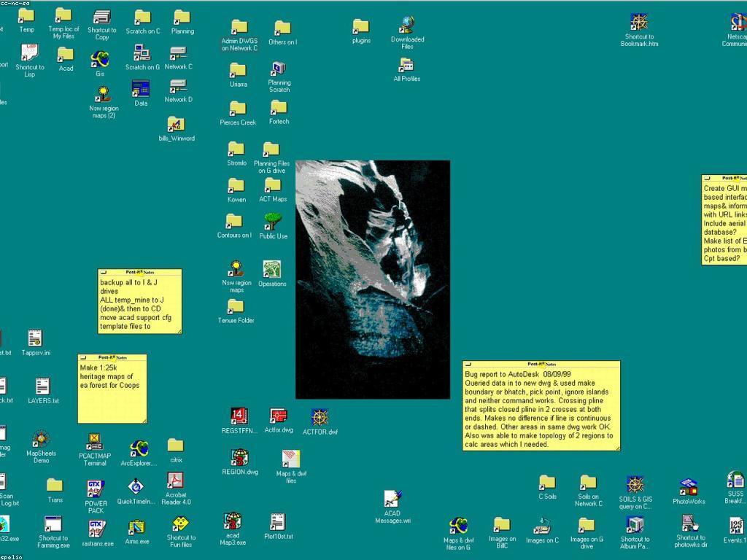Click the POWER PACK GTX icon
This screenshot has width=747, height=560.
pyautogui.click(x=96, y=488)
